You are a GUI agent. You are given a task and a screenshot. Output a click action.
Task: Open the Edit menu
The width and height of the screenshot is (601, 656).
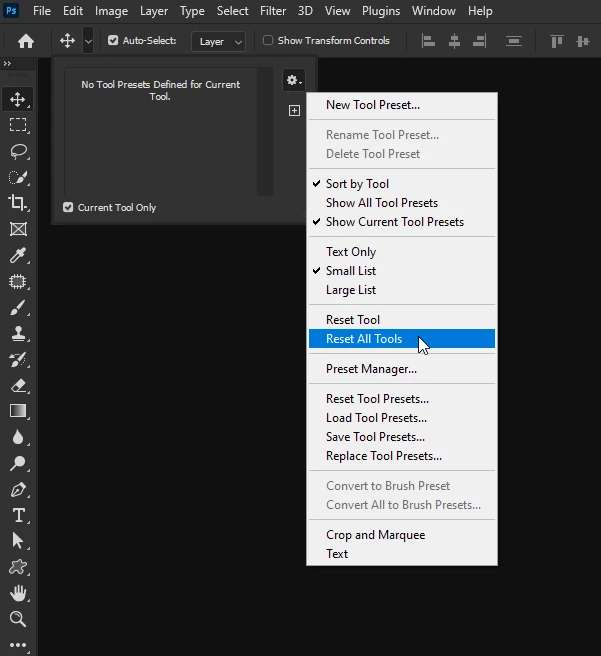73,11
